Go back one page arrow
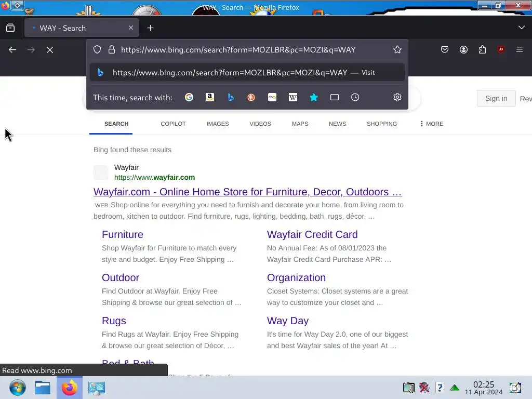The height and width of the screenshot is (399, 532). point(12,50)
